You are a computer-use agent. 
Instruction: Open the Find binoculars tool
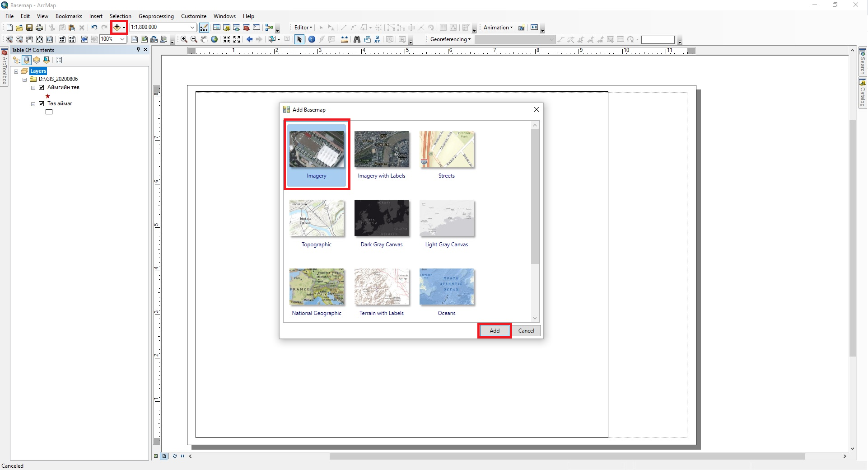(x=357, y=39)
